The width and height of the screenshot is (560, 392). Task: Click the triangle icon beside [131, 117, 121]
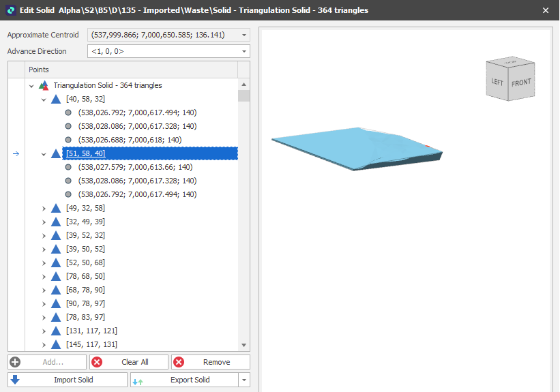(56, 331)
